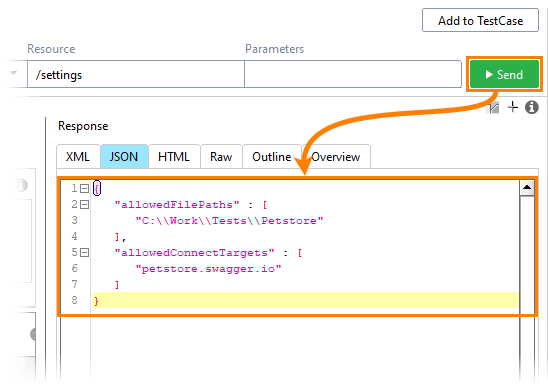Open the dropdown arrow left of Resource
The width and height of the screenshot is (548, 384).
click(x=13, y=73)
